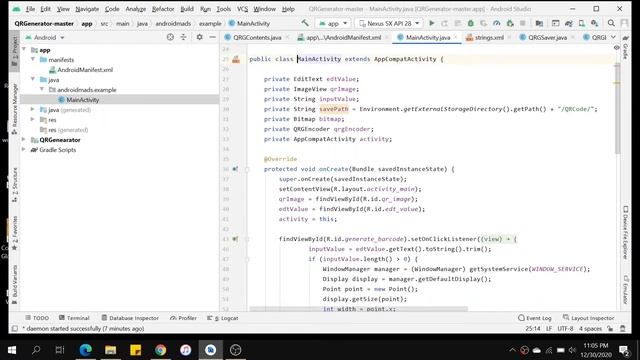Image resolution: width=640 pixels, height=360 pixels.
Task: Click the Search Everywhere magnifier icon
Action: pos(611,23)
